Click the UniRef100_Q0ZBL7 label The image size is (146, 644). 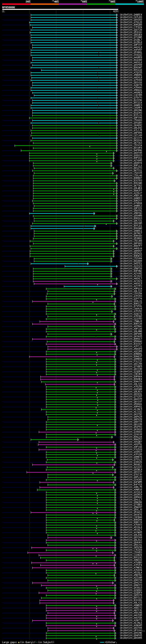point(131,40)
